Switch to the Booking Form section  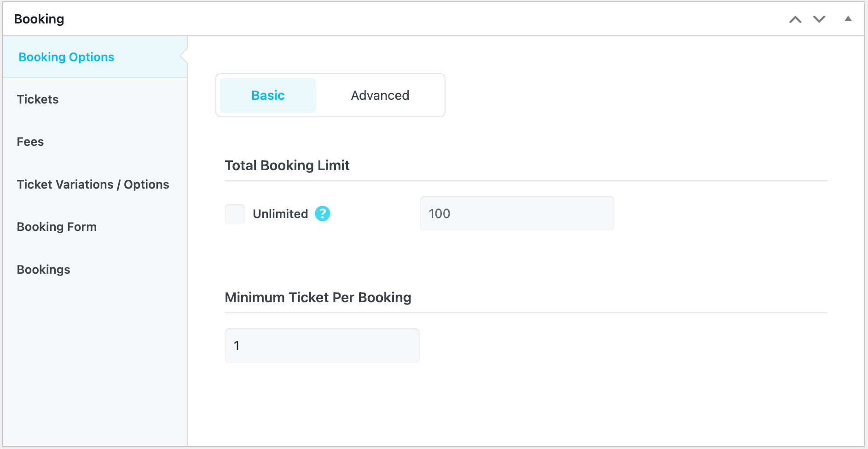click(x=57, y=227)
